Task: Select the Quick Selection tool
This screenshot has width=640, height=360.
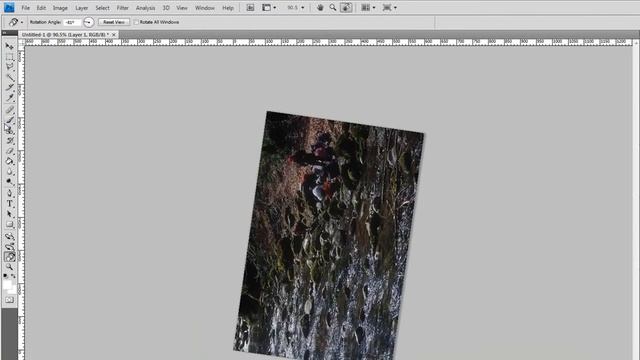Action: pos(9,78)
